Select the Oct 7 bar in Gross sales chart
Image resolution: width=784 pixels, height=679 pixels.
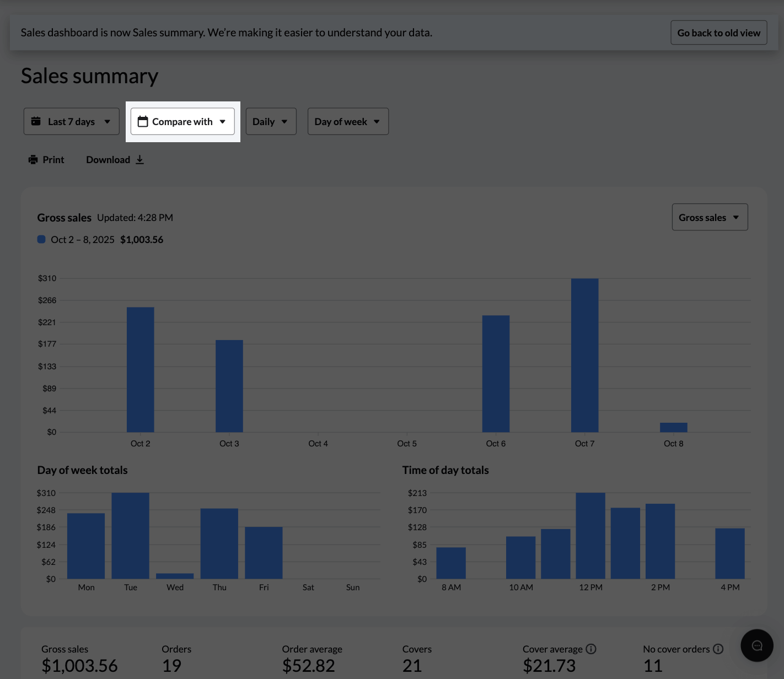pyautogui.click(x=584, y=355)
